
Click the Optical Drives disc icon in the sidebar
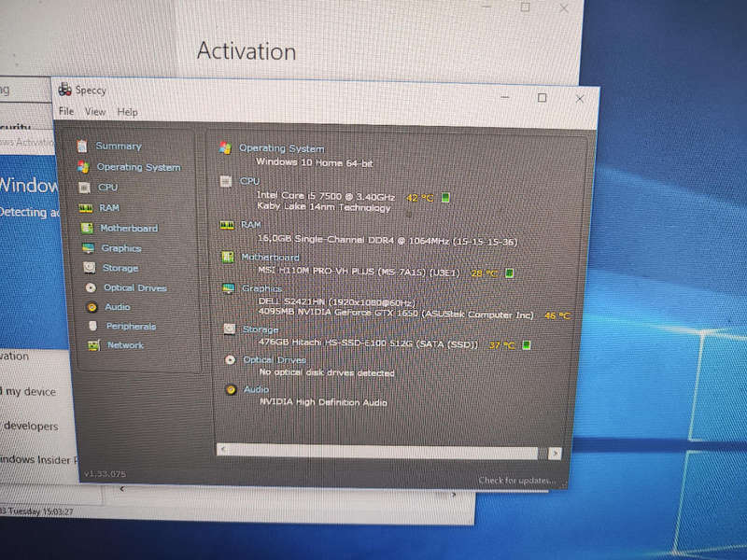click(91, 287)
